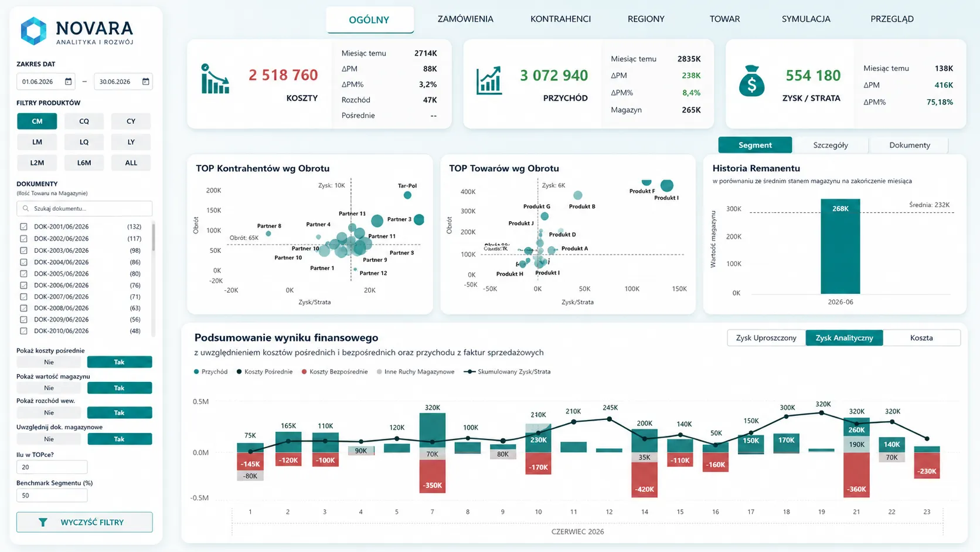
Task: Click the rising chart icon on the Przychód card
Action: tap(489, 80)
